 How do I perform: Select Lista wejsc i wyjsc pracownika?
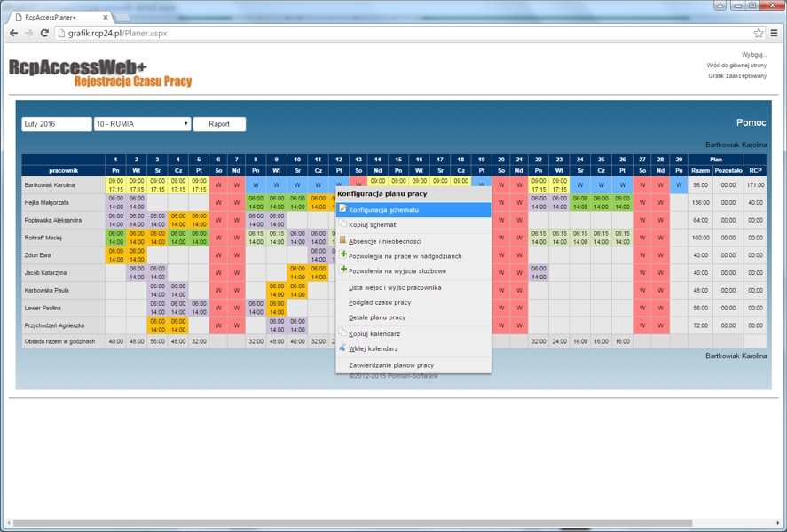395,287
